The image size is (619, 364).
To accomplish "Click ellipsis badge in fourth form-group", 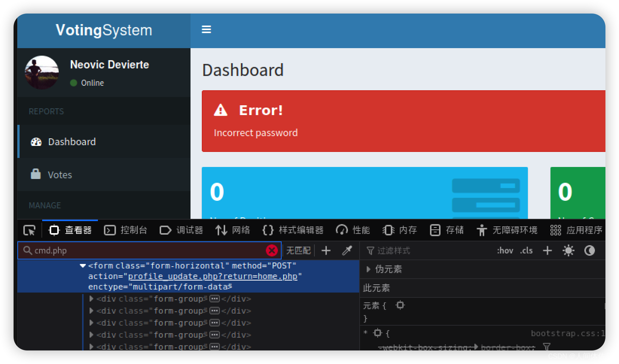I will tap(215, 335).
